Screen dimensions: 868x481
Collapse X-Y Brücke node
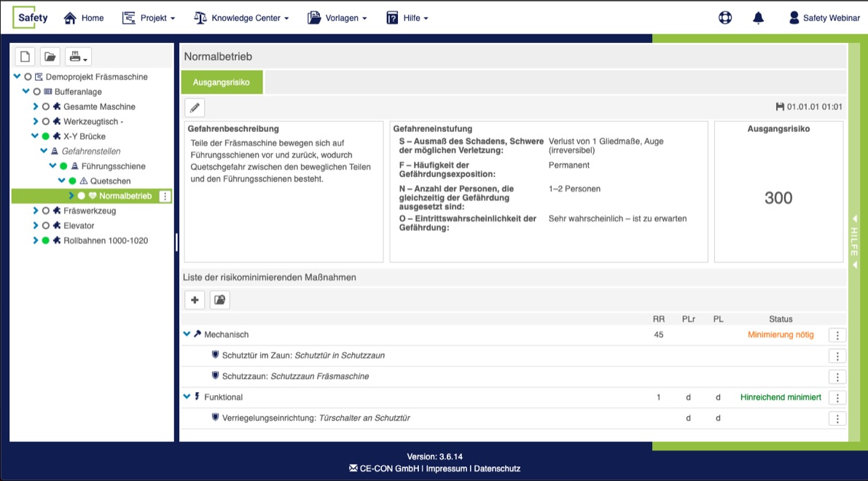pyautogui.click(x=35, y=136)
